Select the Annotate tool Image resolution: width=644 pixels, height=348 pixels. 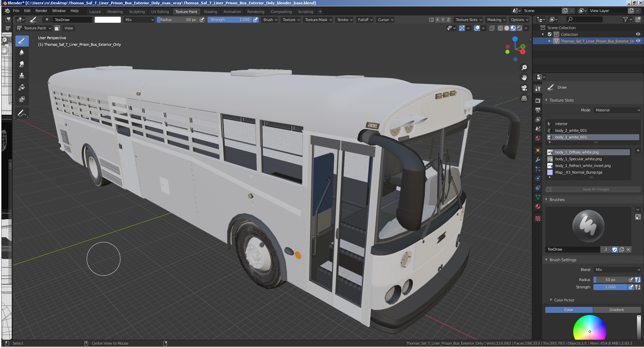pos(22,113)
